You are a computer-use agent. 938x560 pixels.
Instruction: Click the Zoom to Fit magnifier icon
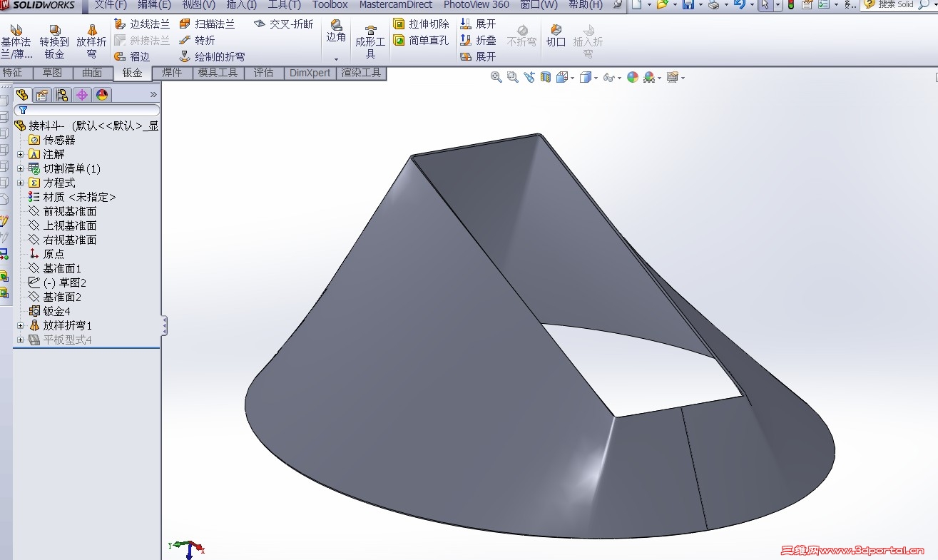(496, 77)
